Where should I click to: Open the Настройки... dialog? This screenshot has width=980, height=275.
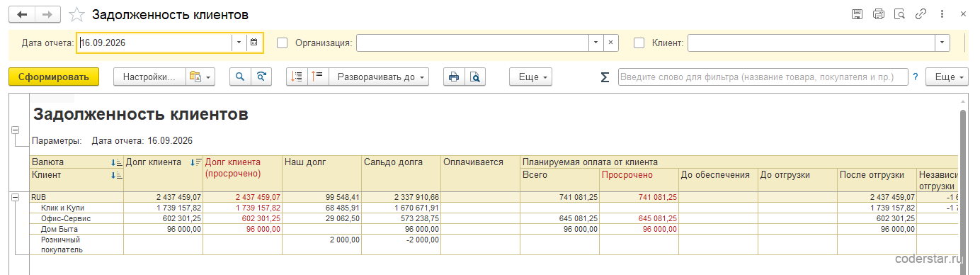click(x=149, y=77)
